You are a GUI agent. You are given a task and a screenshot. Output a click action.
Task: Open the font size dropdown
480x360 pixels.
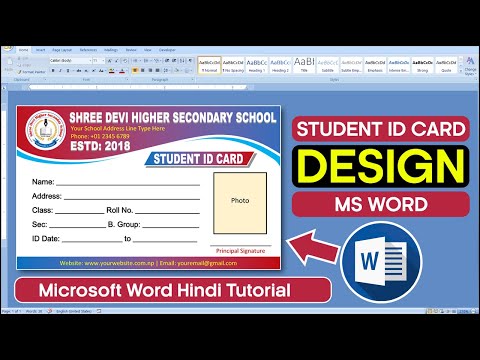[103, 61]
